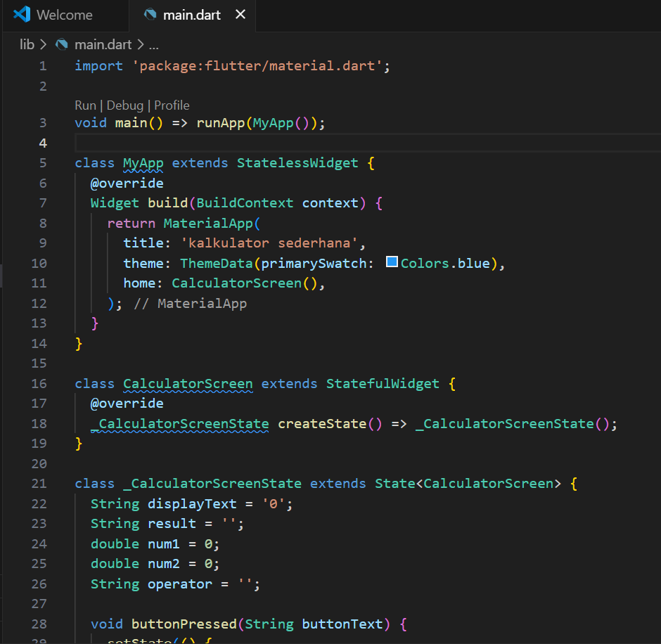Click the Profile CodeLens link
This screenshot has height=644, width=661.
172,105
